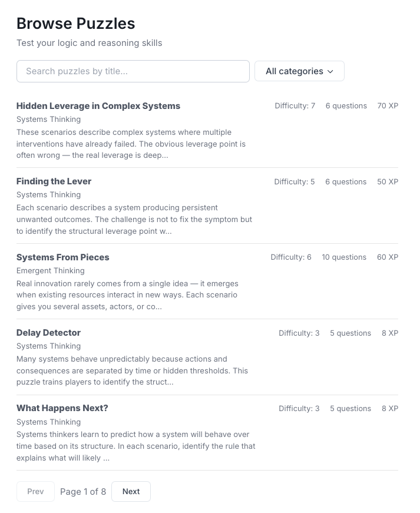Viewport: 420px width, 513px height.
Task: Select the Systems From Pieces puzzle
Action: click(x=62, y=257)
